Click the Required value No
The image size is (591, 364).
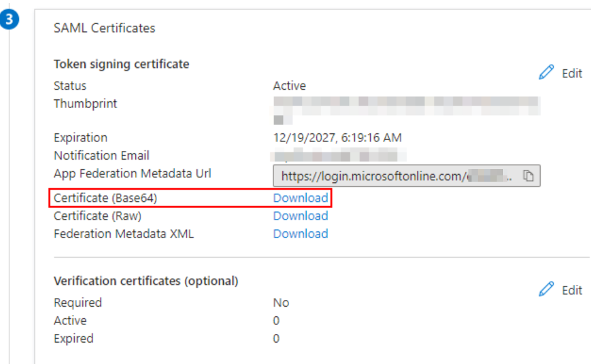[281, 302]
